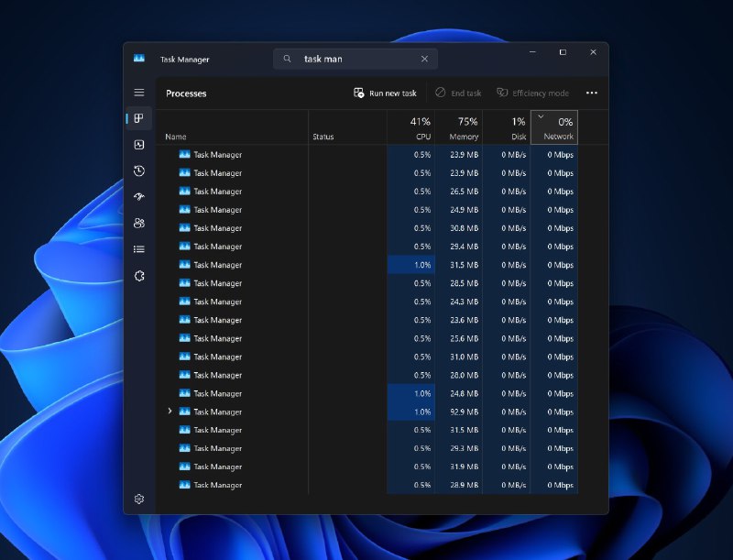The image size is (733, 560).
Task: Click the Run new task button
Action: click(x=387, y=93)
